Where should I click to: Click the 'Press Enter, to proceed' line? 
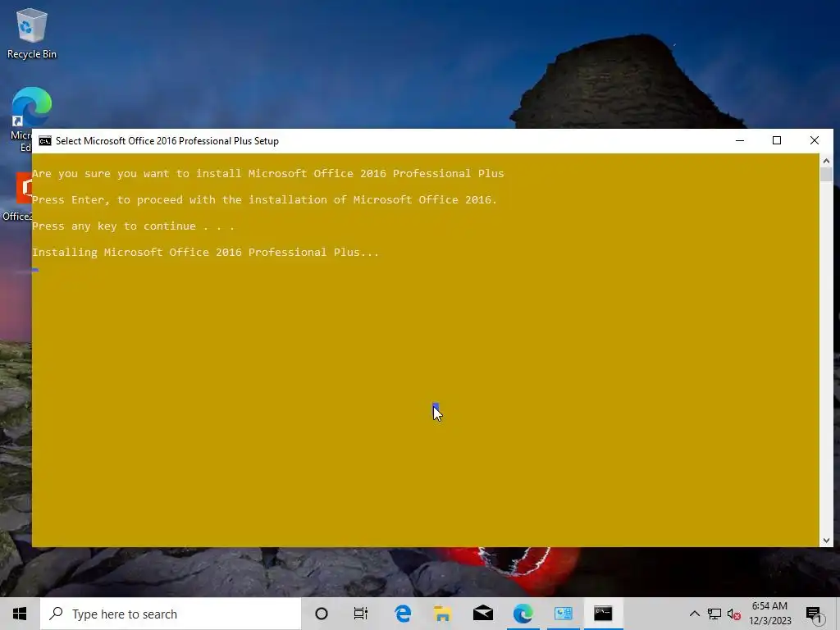[x=265, y=200]
